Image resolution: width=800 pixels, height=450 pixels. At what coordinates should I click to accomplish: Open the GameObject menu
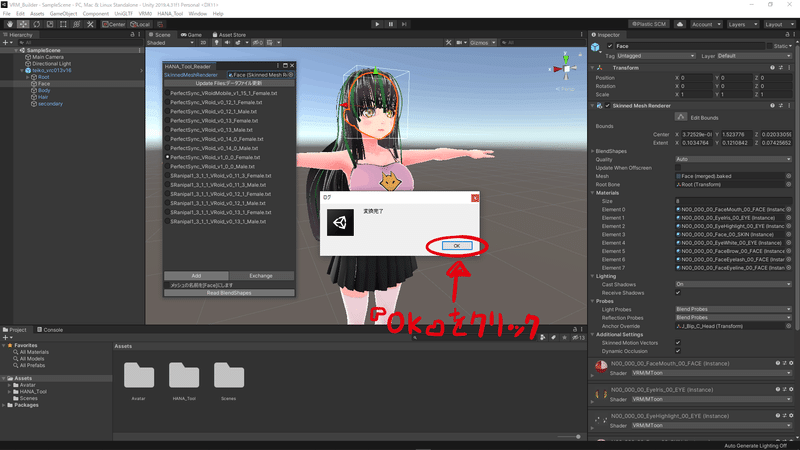[x=63, y=14]
